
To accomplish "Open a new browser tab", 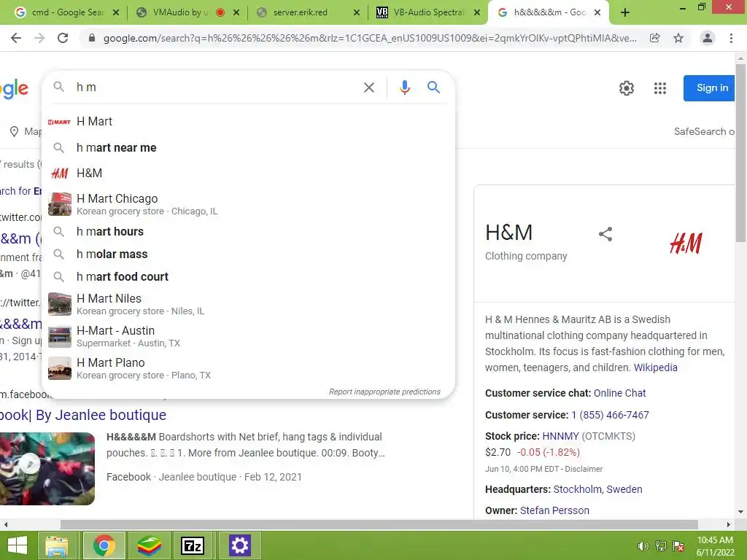I will 625,12.
